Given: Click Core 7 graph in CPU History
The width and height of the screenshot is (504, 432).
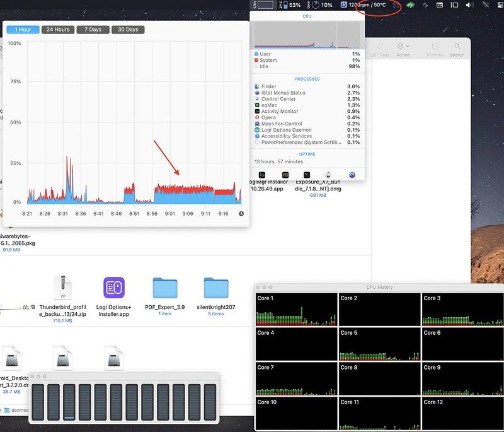Looking at the screenshot, I should pos(296,378).
